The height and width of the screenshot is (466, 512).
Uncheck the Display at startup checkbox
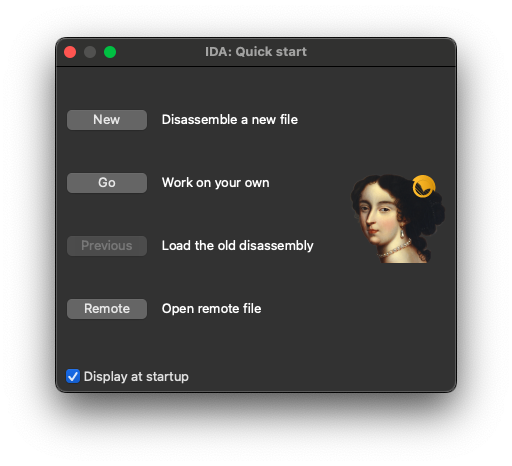coord(73,376)
